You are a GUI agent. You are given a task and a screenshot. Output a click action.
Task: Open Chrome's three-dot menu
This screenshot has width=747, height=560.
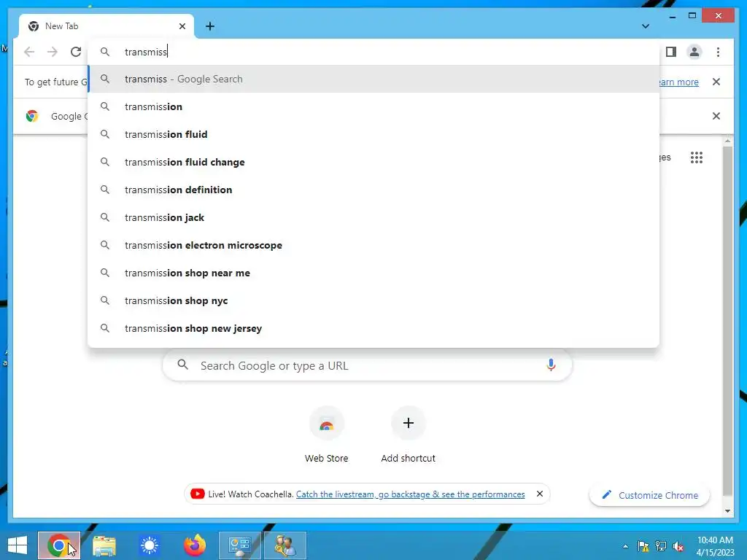pos(718,52)
